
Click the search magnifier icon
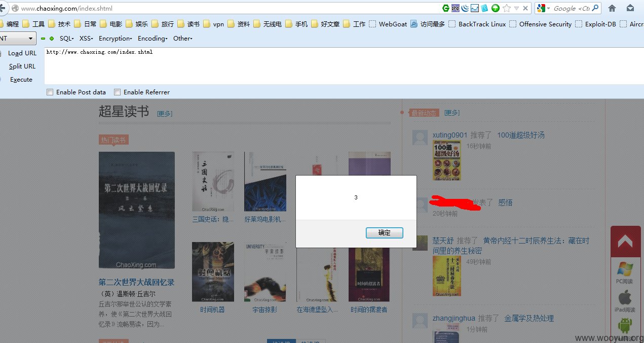[x=595, y=8]
